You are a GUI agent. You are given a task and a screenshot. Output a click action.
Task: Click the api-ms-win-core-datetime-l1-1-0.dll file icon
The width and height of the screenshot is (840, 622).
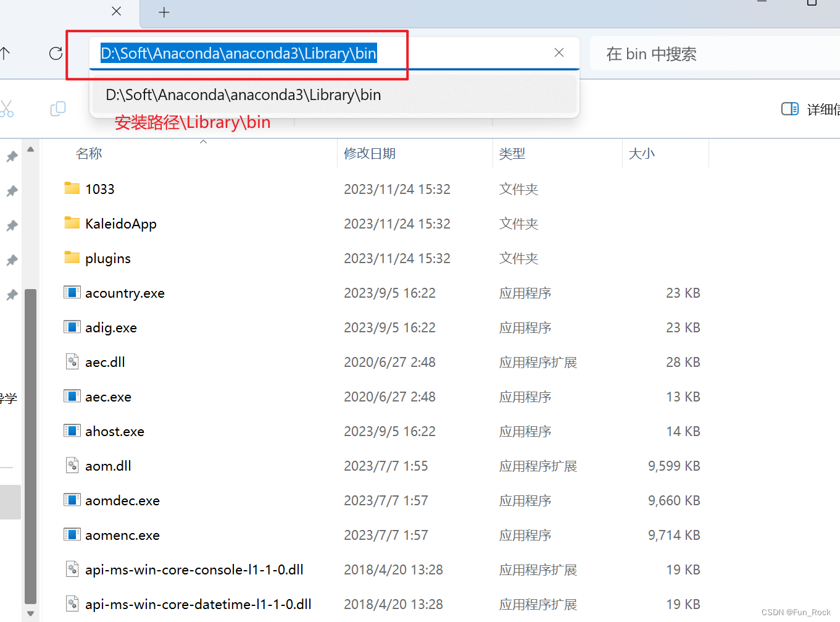pos(72,603)
